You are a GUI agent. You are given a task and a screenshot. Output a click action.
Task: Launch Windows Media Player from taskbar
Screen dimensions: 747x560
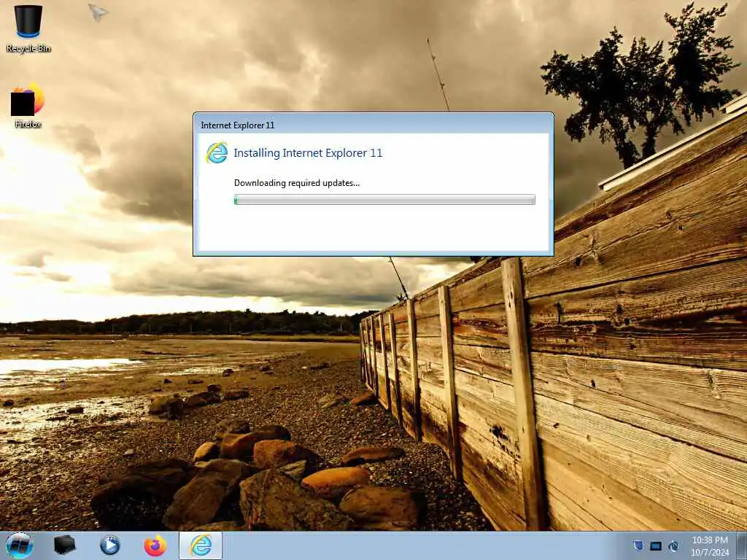coord(109,545)
